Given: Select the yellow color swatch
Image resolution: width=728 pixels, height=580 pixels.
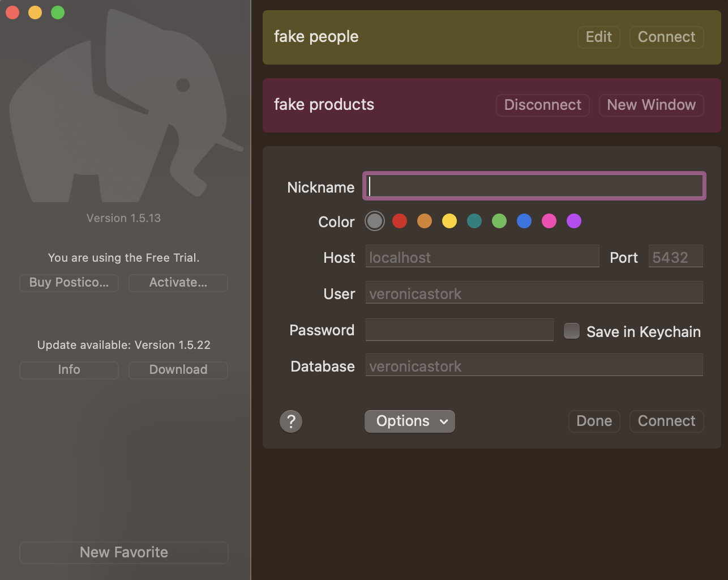Looking at the screenshot, I should 449,221.
